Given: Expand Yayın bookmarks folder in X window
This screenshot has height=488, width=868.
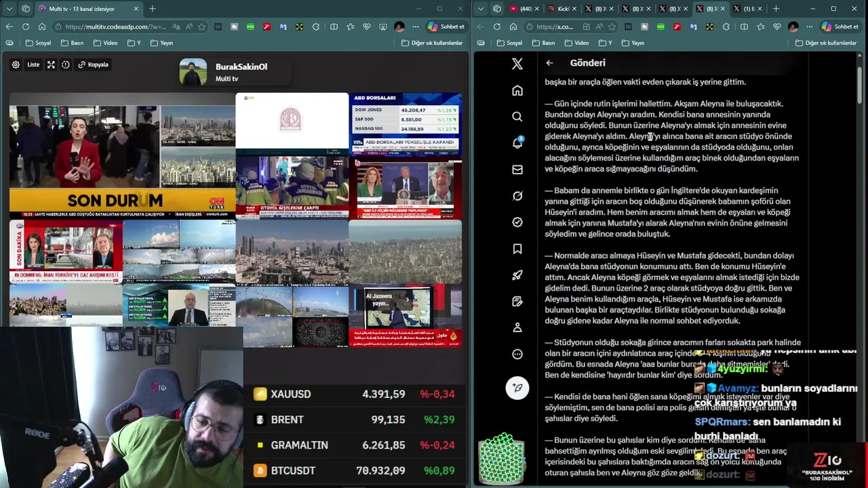Looking at the screenshot, I should point(632,43).
